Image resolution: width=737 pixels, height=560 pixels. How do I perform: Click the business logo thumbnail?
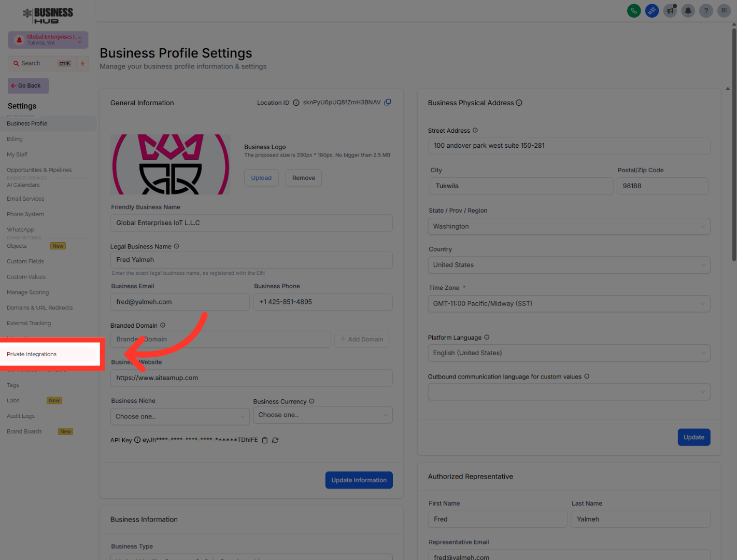click(x=171, y=164)
